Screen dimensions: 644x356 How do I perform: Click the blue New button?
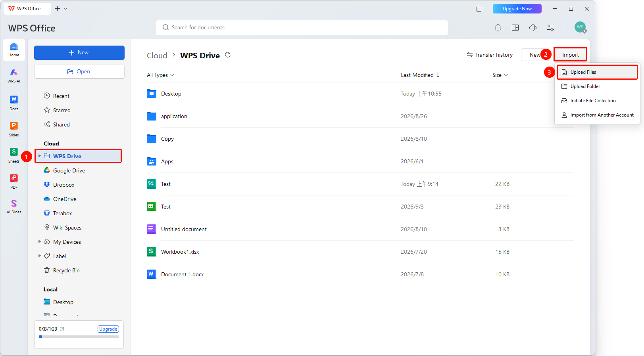(x=79, y=53)
